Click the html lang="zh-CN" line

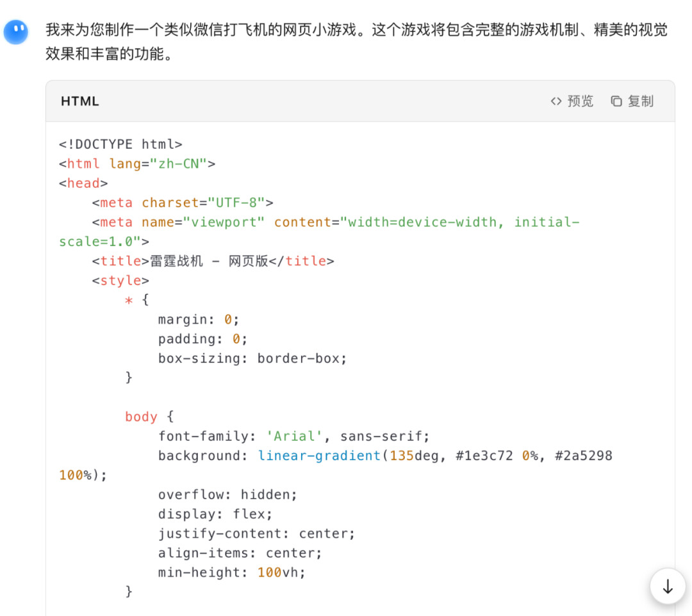[x=137, y=164]
